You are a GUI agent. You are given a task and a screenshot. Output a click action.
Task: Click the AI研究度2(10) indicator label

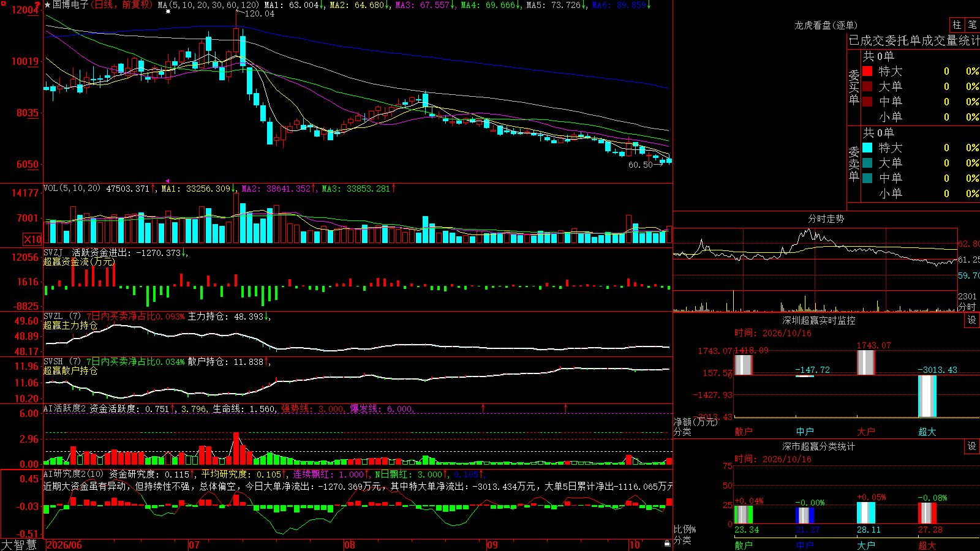click(x=73, y=474)
